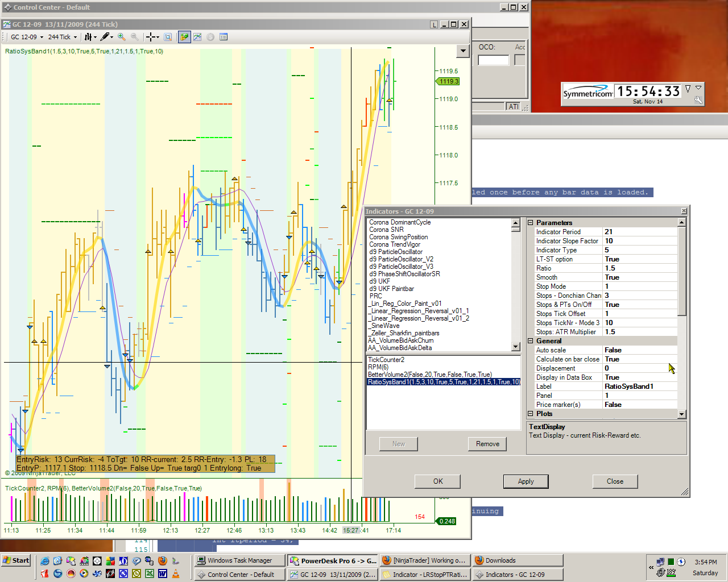Select the Auto scale value False
This screenshot has height=582, width=728.
pyautogui.click(x=640, y=350)
